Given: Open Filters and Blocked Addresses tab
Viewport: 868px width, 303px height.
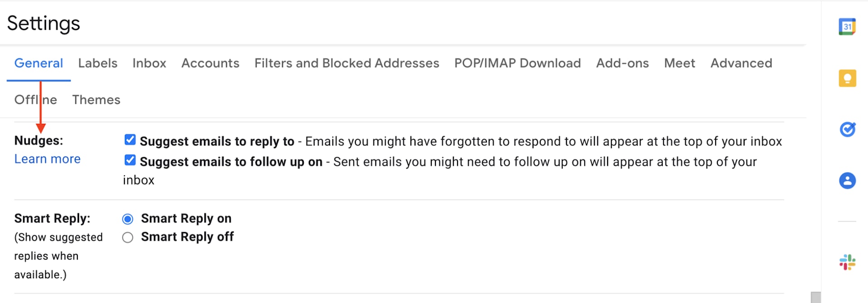Looking at the screenshot, I should tap(347, 63).
